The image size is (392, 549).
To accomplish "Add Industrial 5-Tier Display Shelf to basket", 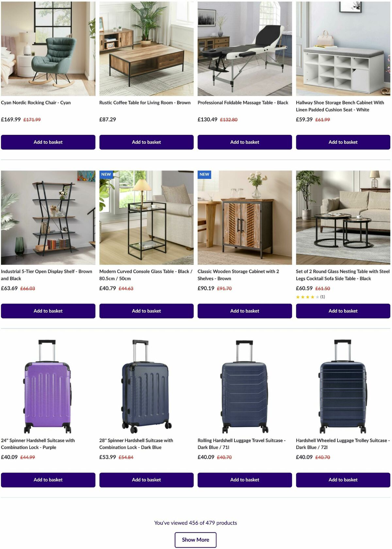I will [48, 311].
